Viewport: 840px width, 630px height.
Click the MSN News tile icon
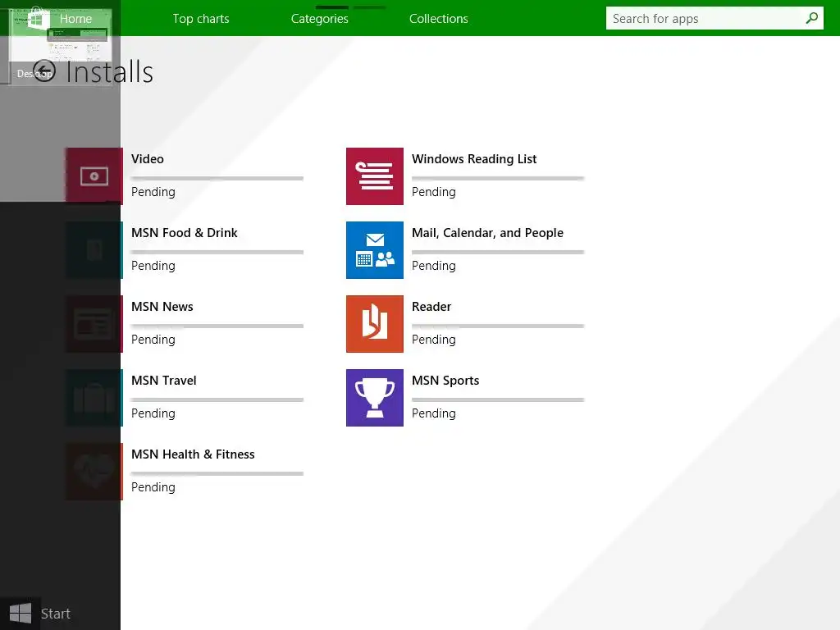tap(94, 324)
